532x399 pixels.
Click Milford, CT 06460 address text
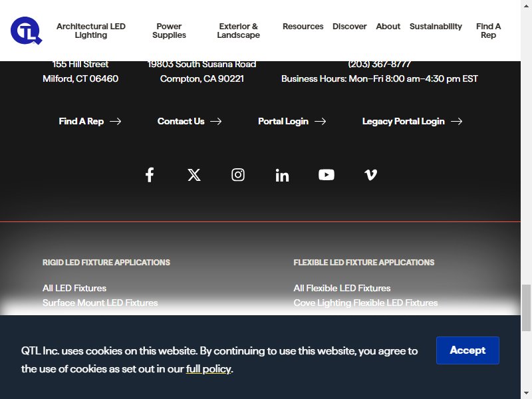[80, 78]
